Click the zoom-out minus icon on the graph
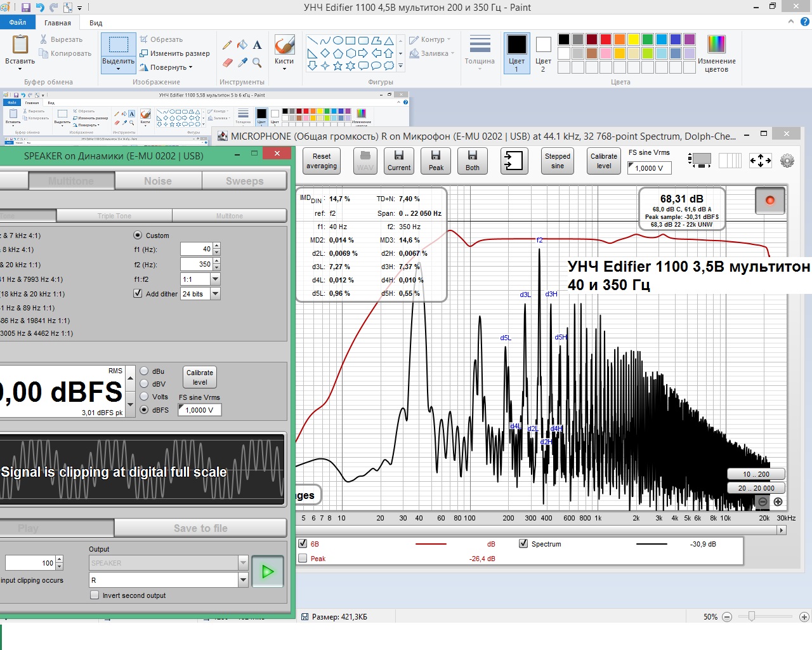Viewport: 812px width, 650px height. point(763,501)
